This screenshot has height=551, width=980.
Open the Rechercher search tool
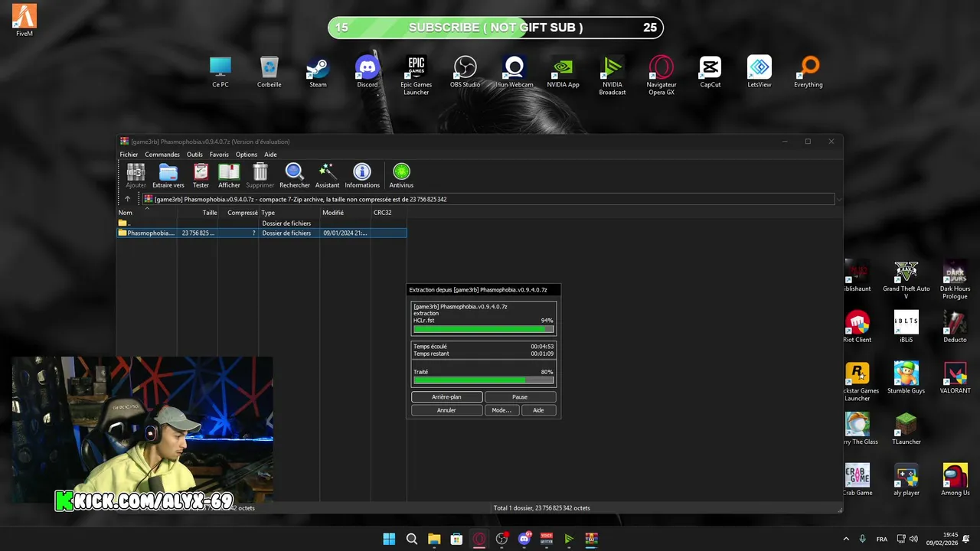coord(295,175)
